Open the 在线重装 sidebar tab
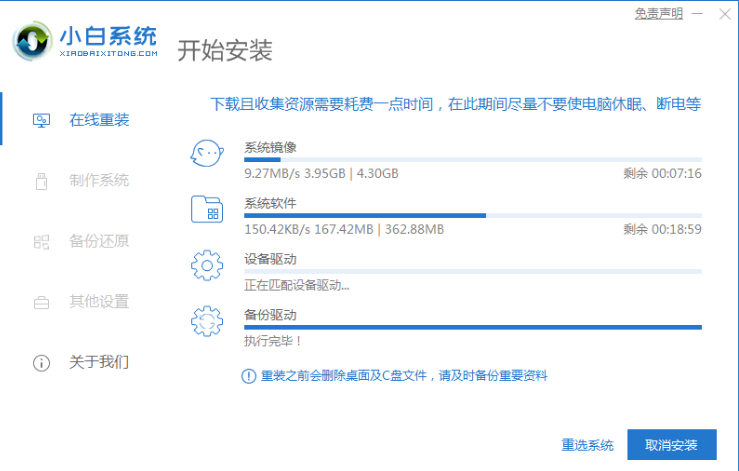Screen dimensions: 739x471 click(x=98, y=121)
